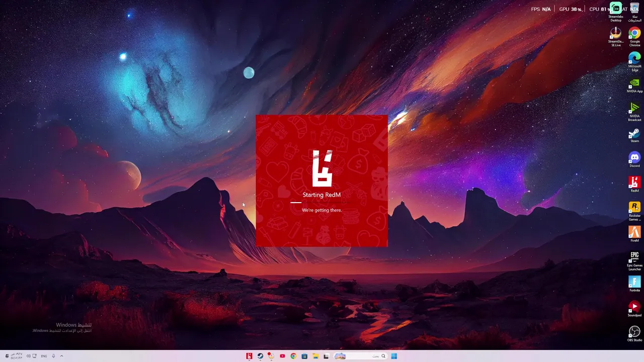Screen dimensions: 644x362
Task: Click the 'We're getting there.' status text
Action: [x=321, y=210]
